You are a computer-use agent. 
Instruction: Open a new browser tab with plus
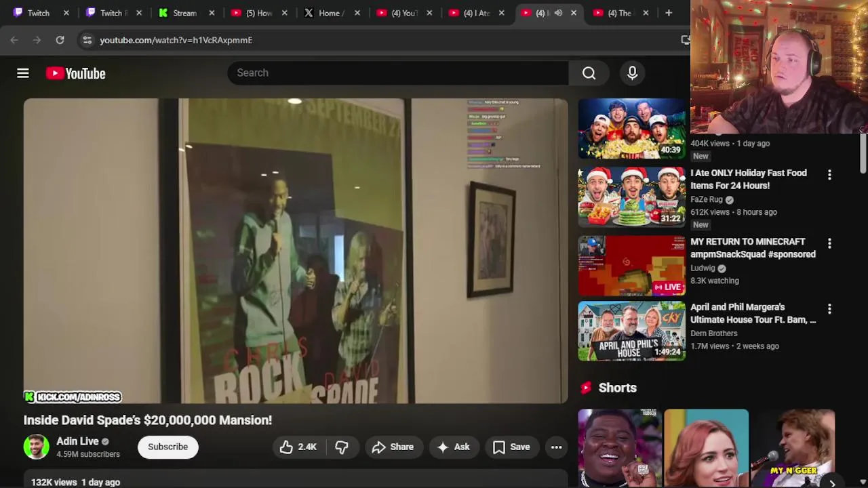(x=669, y=13)
